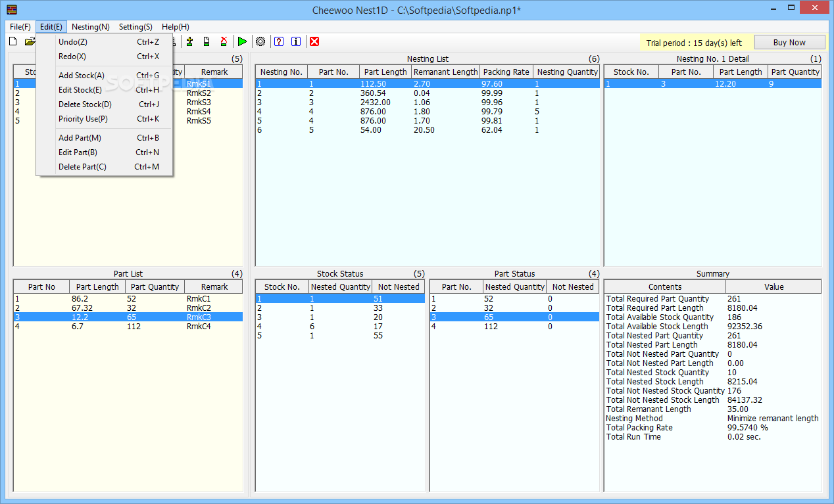Click Total Remanant Length summary row
834x504 pixels.
pos(713,409)
